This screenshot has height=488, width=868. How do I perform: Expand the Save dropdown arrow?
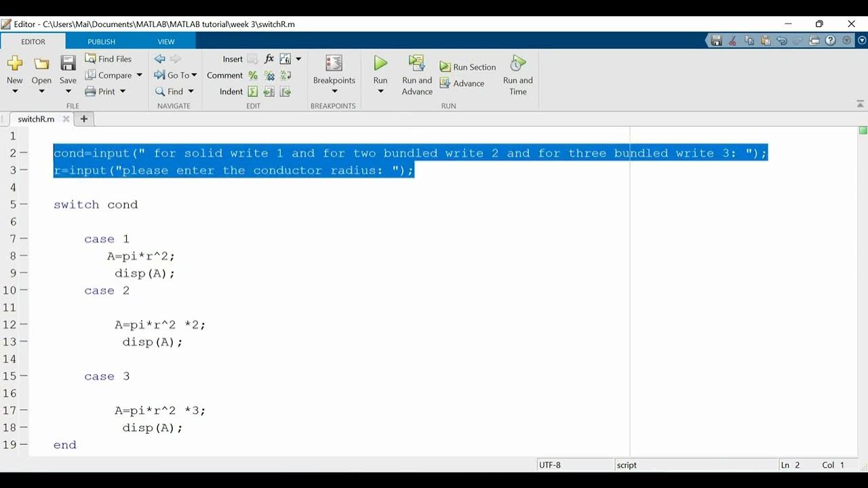[x=68, y=91]
